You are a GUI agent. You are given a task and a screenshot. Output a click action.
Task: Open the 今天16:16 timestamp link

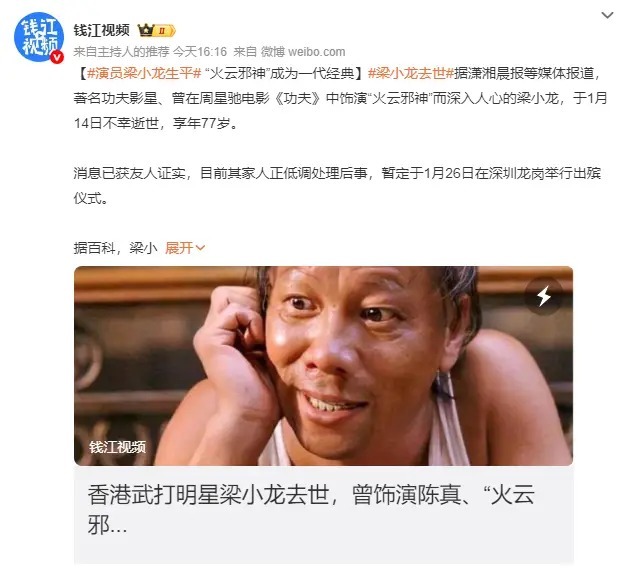[200, 51]
